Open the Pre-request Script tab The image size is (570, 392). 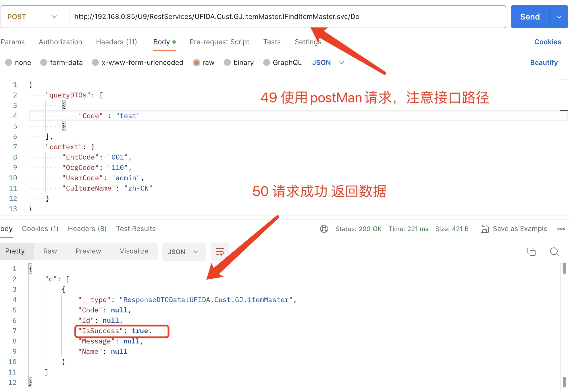(219, 42)
